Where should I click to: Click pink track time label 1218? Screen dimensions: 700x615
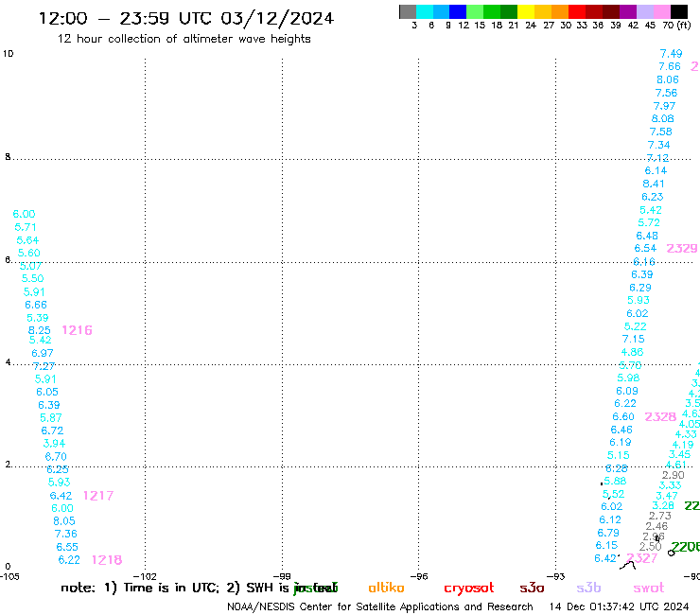(107, 559)
